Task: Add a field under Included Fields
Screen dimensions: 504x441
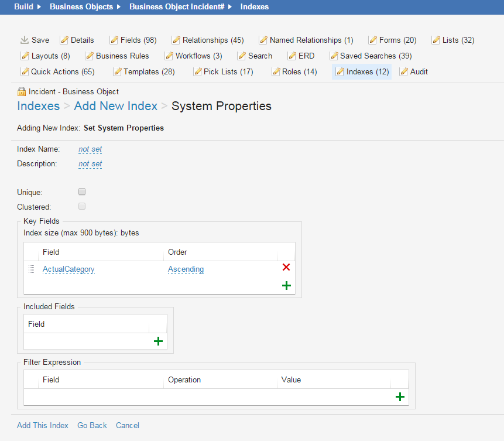Action: (159, 340)
